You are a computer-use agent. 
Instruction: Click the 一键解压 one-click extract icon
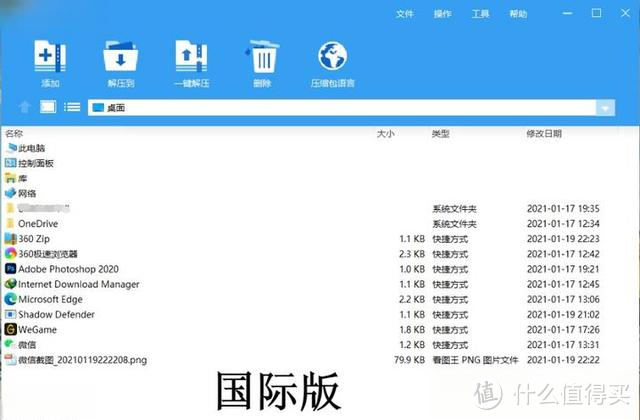[191, 56]
